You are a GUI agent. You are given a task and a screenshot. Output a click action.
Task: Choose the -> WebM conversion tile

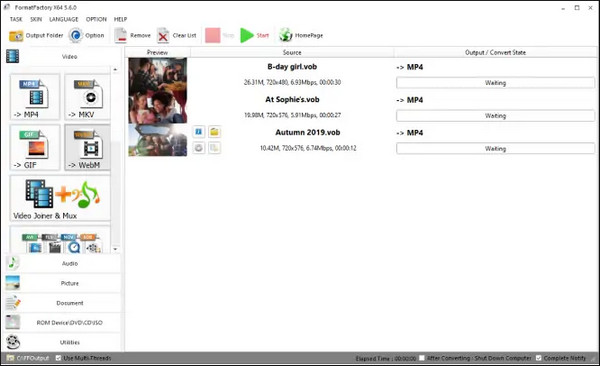pyautogui.click(x=87, y=147)
